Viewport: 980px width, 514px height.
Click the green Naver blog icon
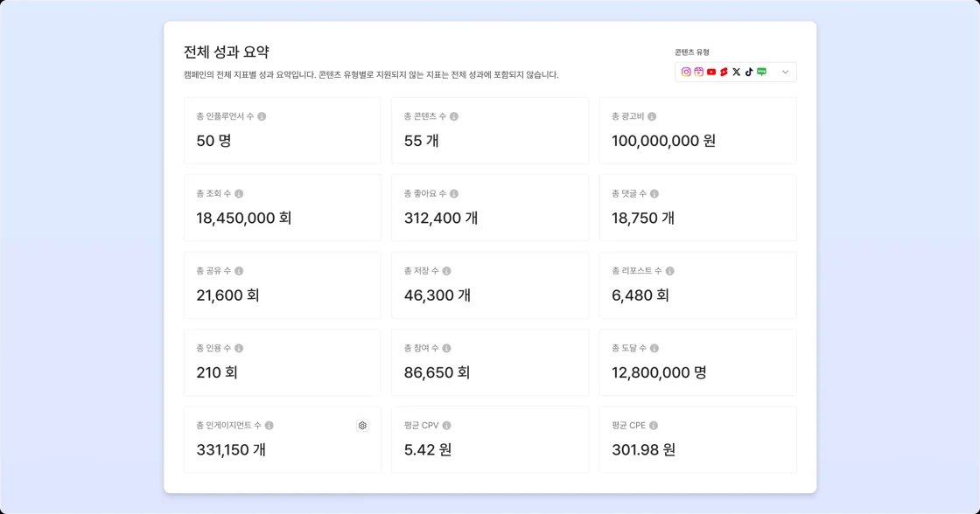coord(761,72)
